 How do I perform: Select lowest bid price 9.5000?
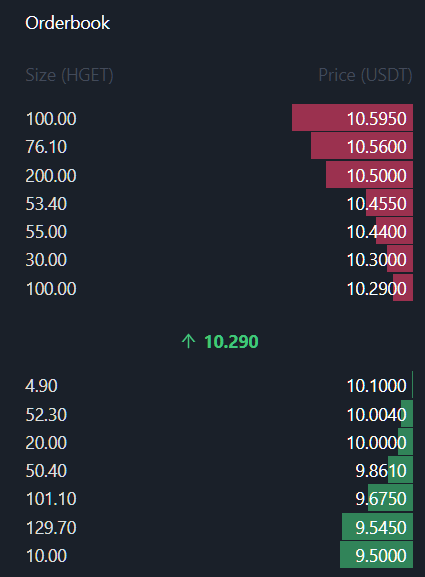381,555
